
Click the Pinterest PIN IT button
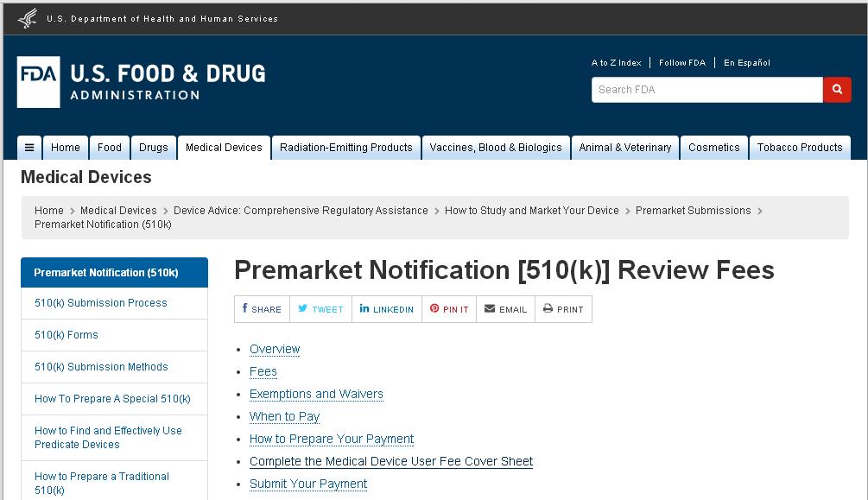point(449,309)
